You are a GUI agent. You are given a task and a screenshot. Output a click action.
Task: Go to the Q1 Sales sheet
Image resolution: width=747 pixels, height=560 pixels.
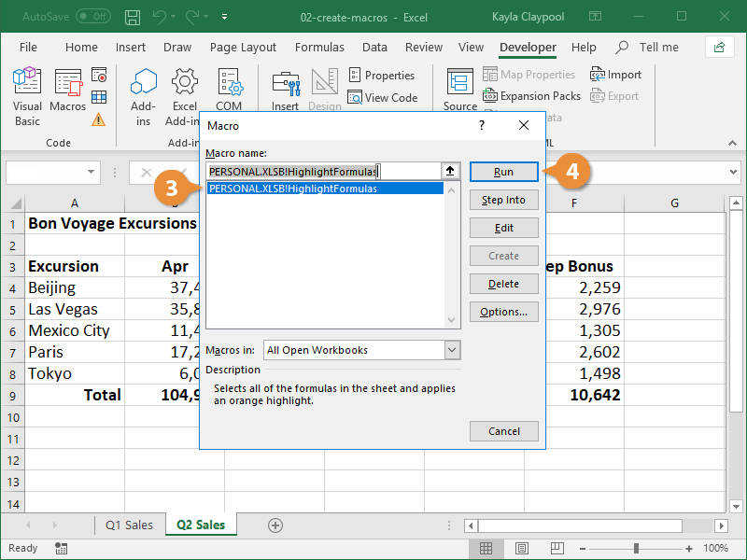coord(129,525)
